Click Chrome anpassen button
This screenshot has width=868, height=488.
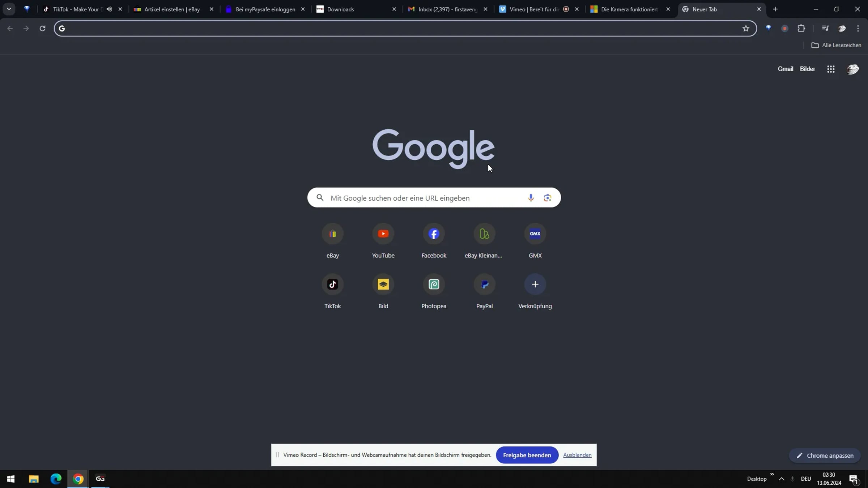point(825,455)
